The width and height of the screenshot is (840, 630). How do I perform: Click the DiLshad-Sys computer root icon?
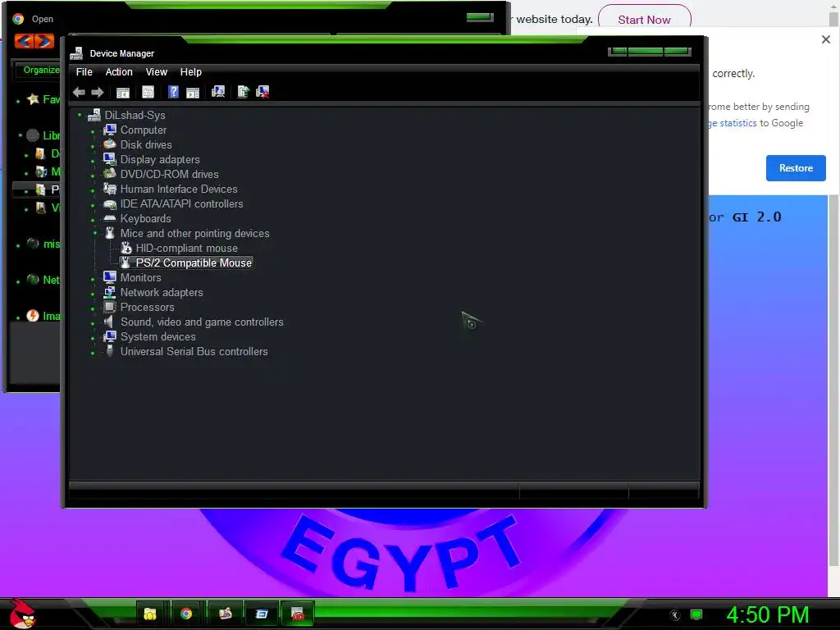(94, 115)
